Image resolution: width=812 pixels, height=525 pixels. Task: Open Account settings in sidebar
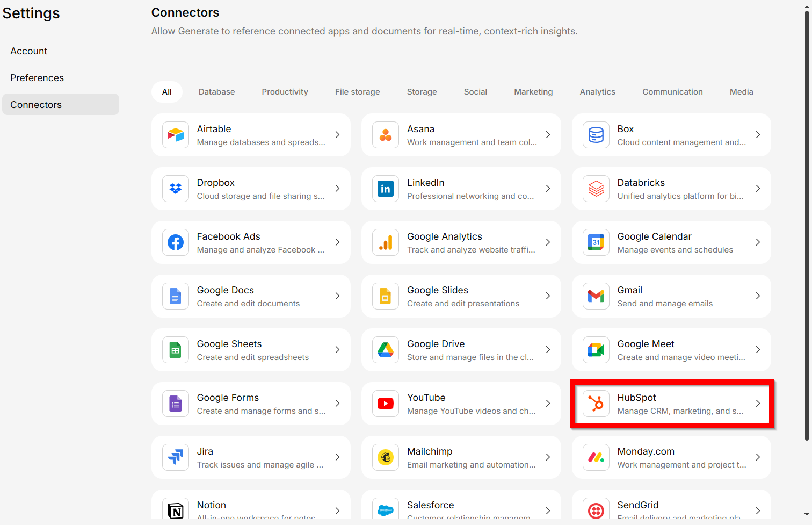point(29,51)
